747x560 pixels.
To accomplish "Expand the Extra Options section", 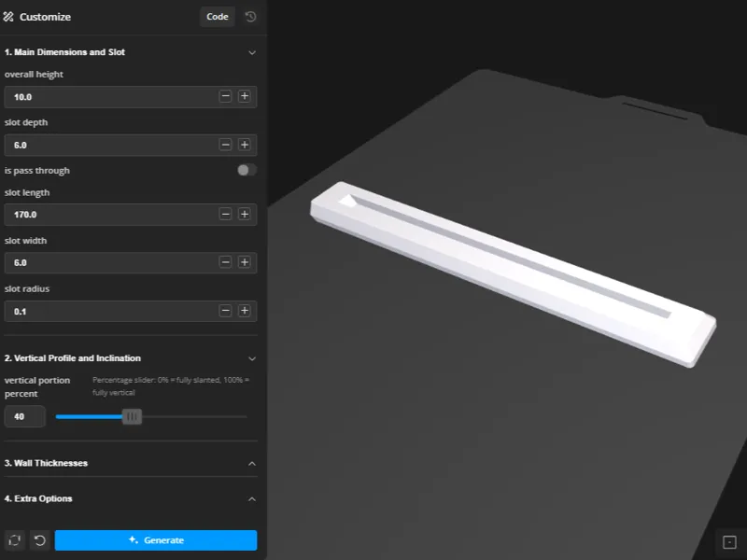I will click(x=252, y=499).
